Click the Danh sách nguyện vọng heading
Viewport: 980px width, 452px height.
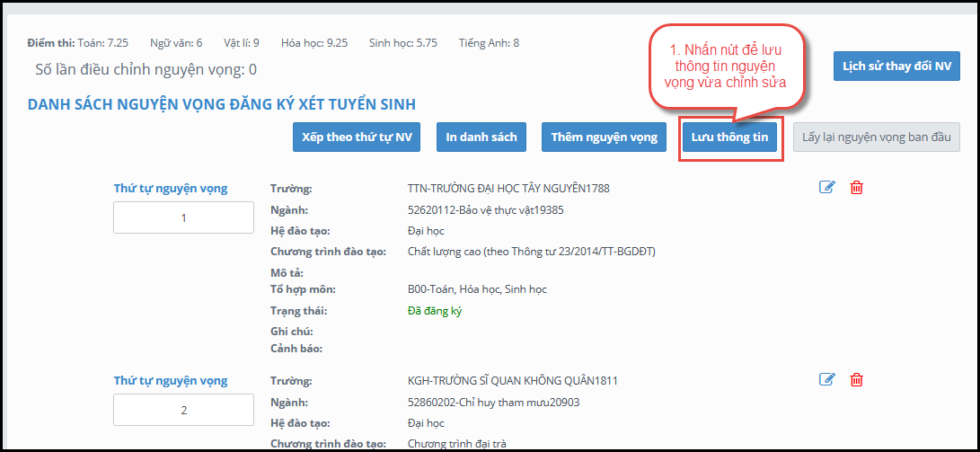[221, 105]
